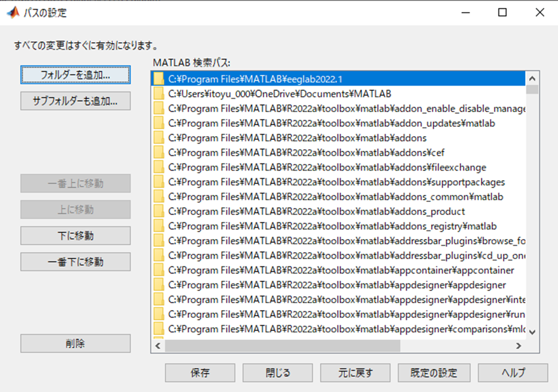
Task: Open help with ヘルプ button
Action: click(x=513, y=373)
